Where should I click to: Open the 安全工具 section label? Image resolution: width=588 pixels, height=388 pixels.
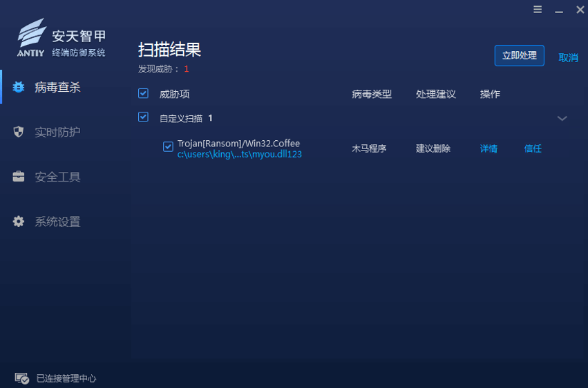(57, 177)
